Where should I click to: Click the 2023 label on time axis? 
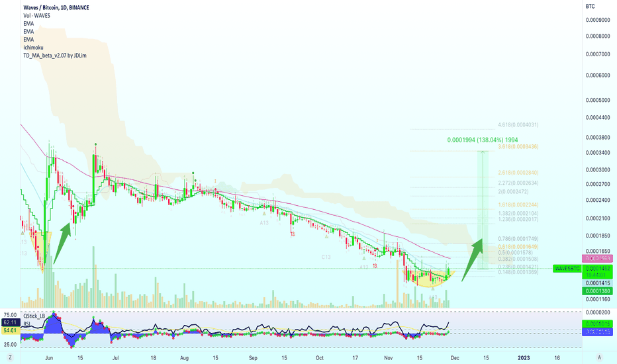(524, 357)
